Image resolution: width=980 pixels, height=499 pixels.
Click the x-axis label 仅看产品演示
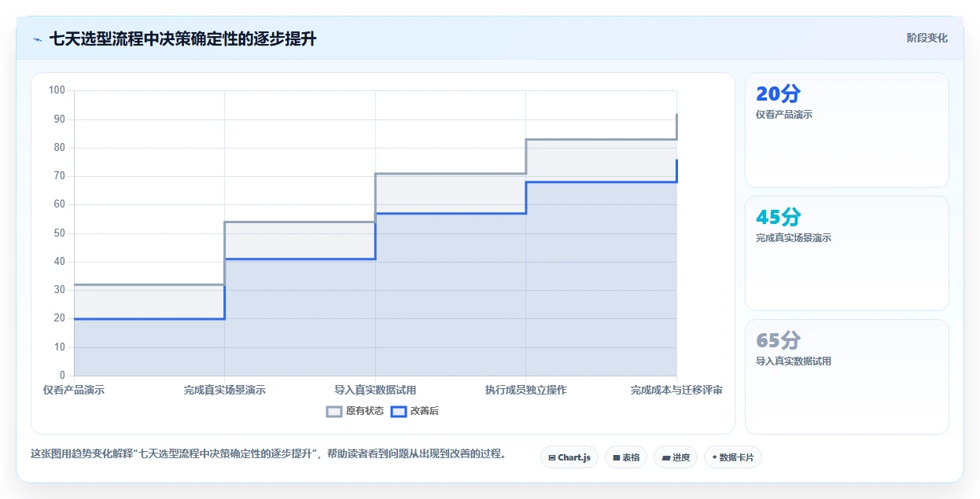tap(74, 390)
